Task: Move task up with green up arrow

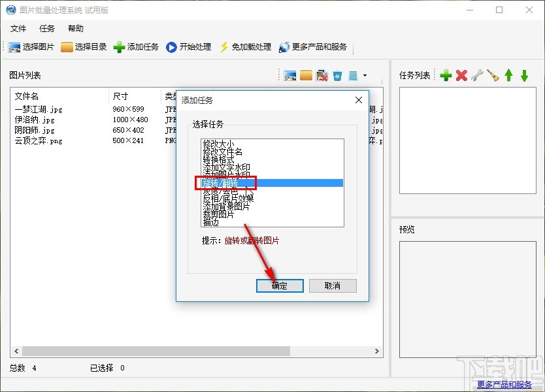Action: (509, 74)
